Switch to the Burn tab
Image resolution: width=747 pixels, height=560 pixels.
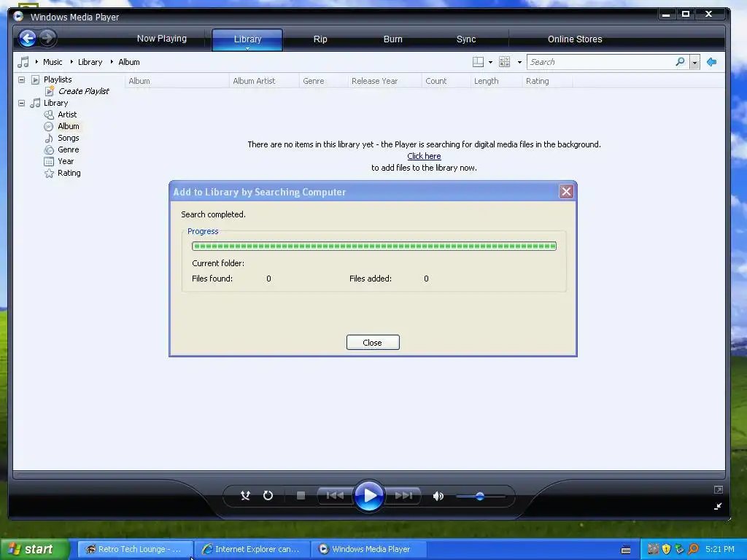point(393,39)
